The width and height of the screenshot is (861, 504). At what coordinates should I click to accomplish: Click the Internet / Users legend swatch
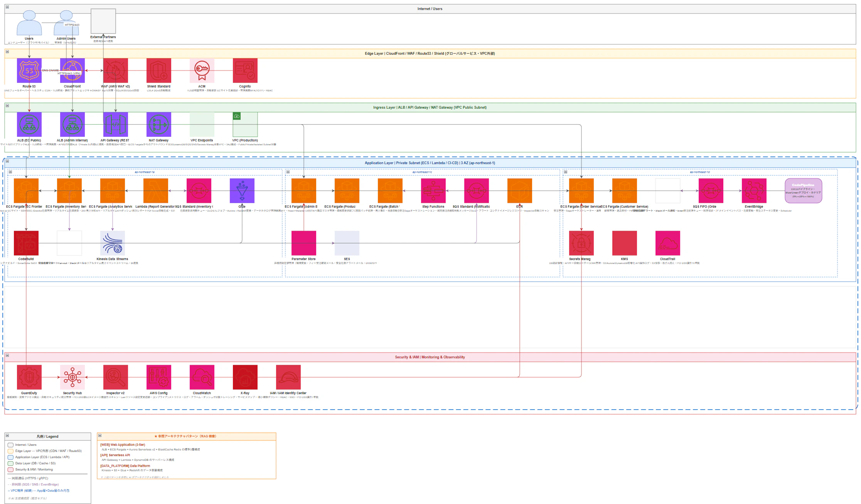pyautogui.click(x=10, y=445)
